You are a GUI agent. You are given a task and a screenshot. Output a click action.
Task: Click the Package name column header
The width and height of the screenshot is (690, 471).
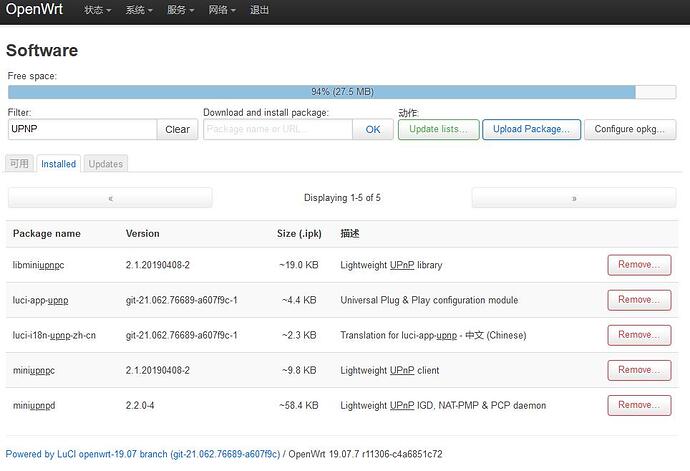point(47,234)
